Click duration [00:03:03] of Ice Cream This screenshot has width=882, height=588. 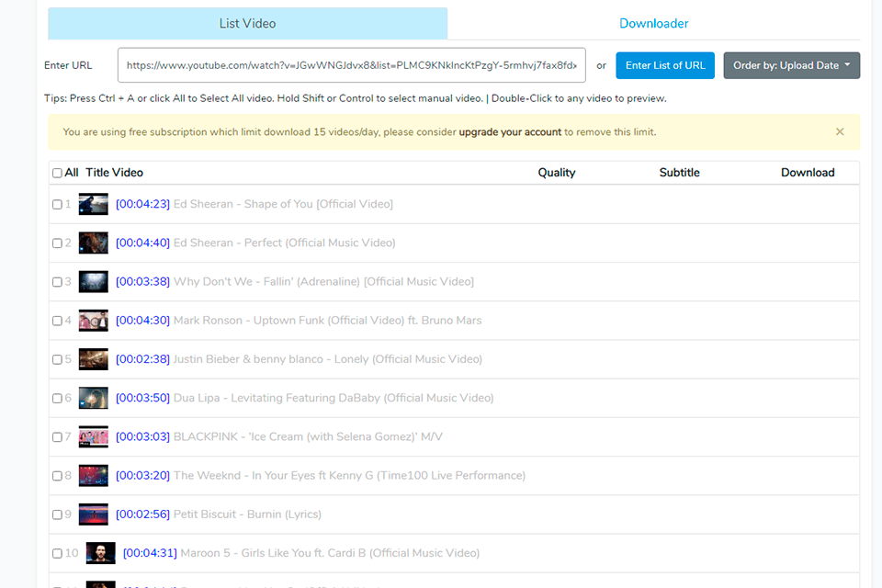[143, 437]
